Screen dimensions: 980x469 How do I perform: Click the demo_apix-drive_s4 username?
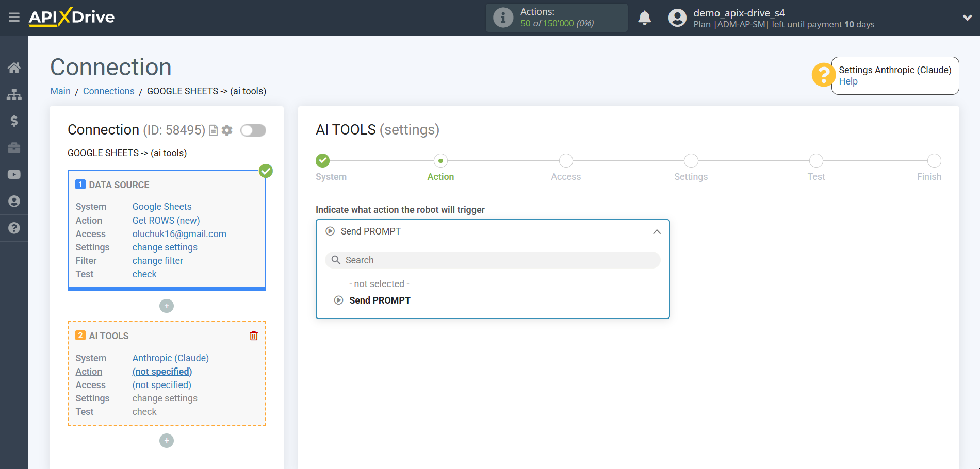click(x=739, y=13)
